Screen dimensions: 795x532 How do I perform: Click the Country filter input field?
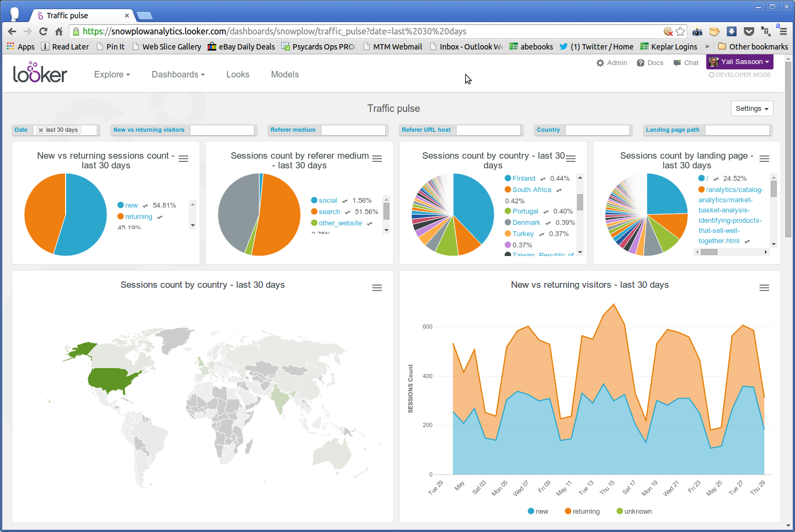597,130
